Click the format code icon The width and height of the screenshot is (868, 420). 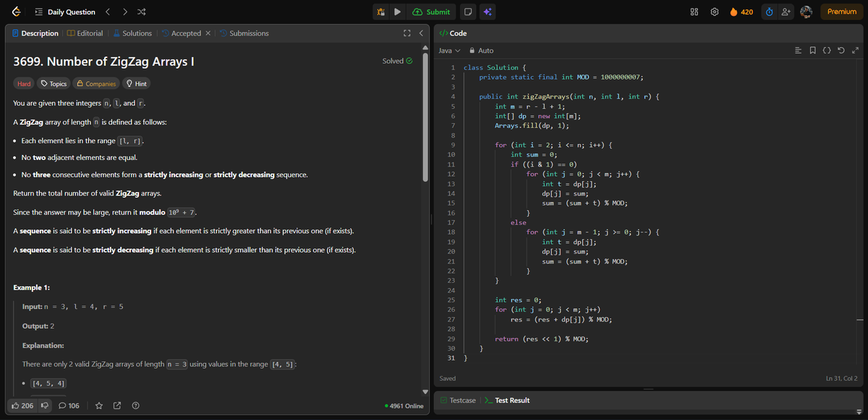799,51
